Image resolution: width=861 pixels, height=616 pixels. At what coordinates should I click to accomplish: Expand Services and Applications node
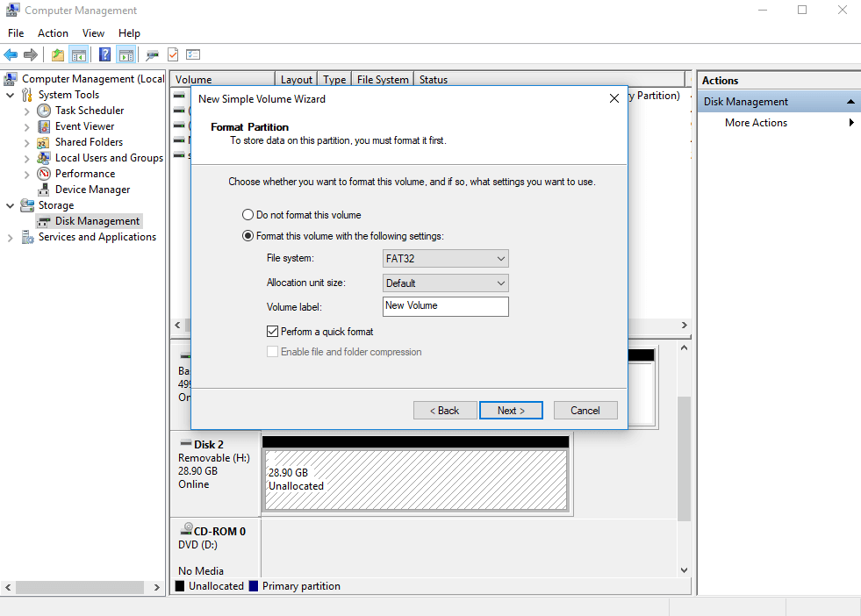pos(10,238)
